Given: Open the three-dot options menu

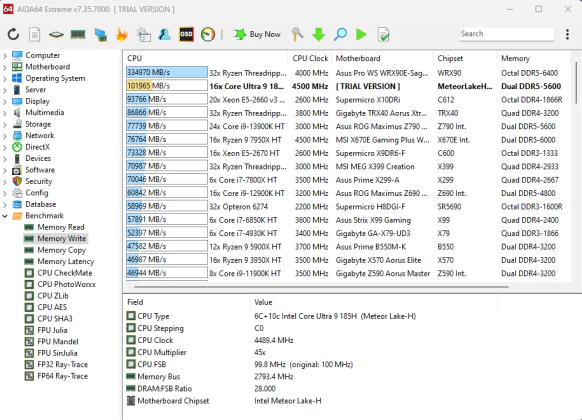Looking at the screenshot, I should pos(567,35).
